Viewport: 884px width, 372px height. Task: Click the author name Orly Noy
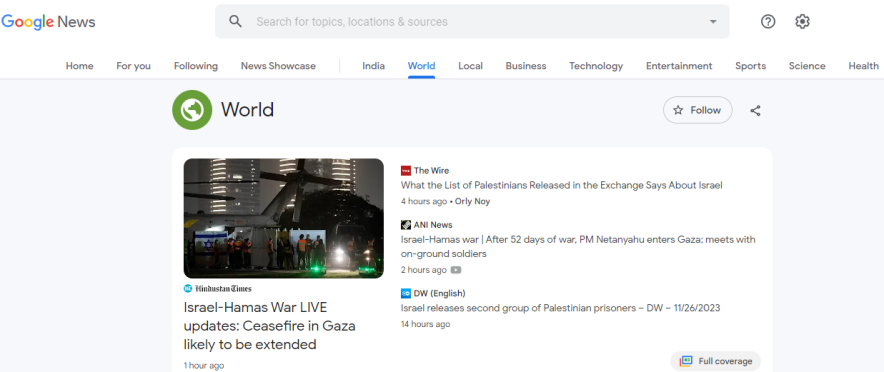tap(472, 201)
